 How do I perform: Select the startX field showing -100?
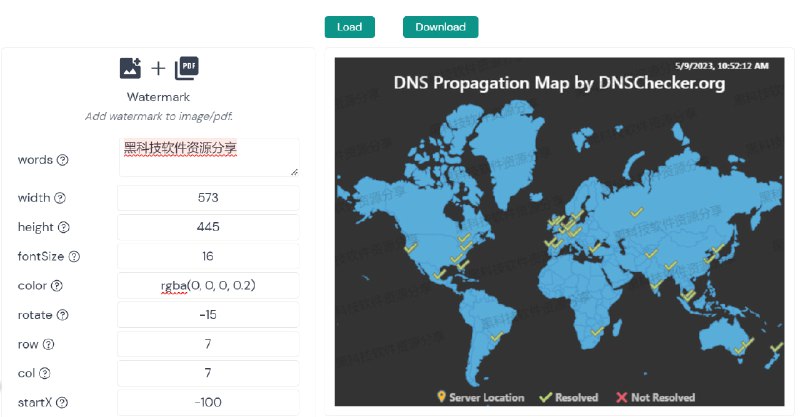pyautogui.click(x=208, y=403)
